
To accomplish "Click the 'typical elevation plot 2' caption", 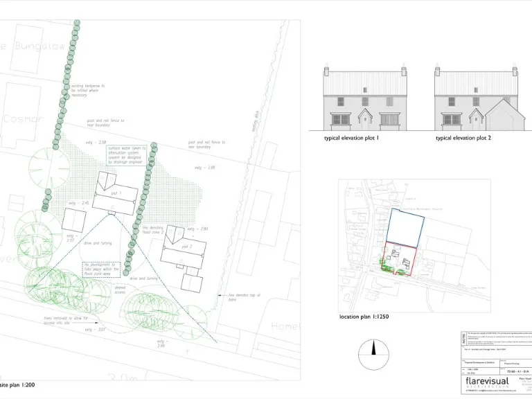I will 463,139.
